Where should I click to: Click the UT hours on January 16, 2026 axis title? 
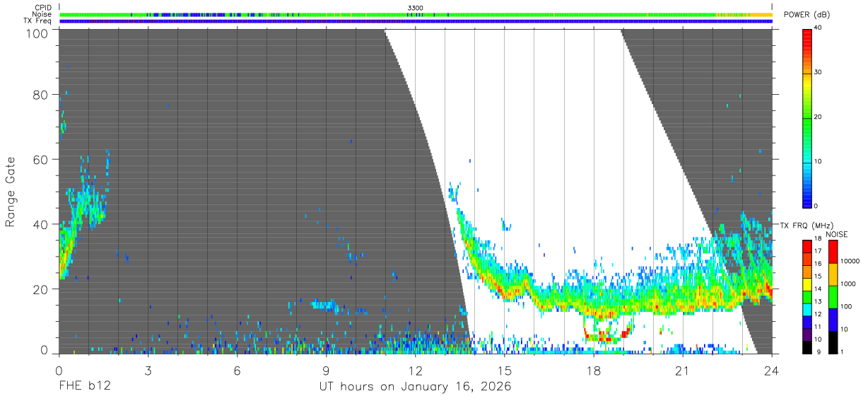click(416, 386)
